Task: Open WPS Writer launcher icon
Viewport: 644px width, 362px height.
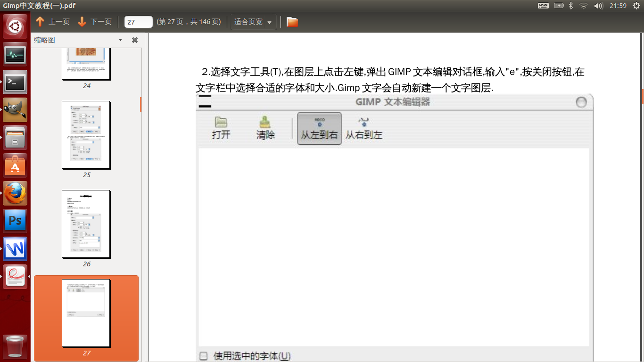Action: pyautogui.click(x=15, y=249)
